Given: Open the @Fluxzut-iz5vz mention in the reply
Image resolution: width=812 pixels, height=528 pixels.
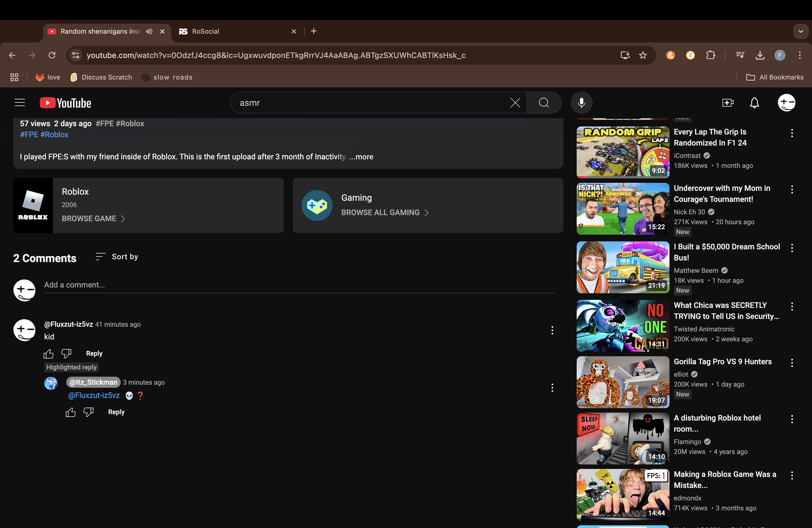Looking at the screenshot, I should (94, 396).
